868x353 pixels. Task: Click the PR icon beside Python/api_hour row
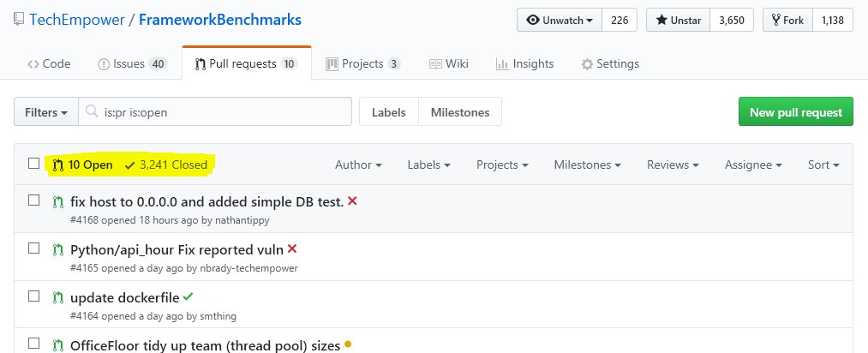[58, 249]
